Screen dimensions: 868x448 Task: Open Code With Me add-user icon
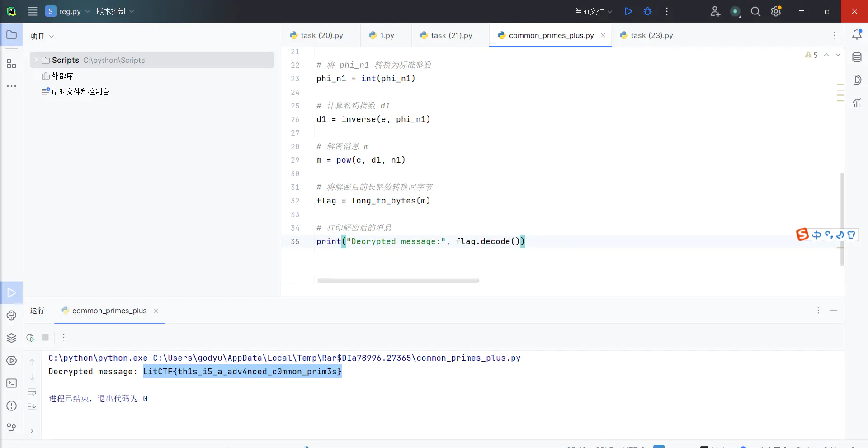coord(715,11)
